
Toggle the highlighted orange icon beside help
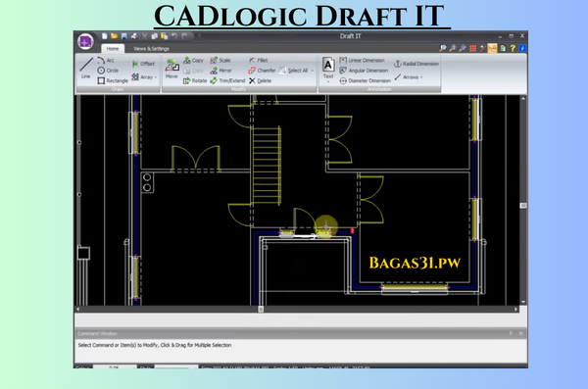pos(492,48)
